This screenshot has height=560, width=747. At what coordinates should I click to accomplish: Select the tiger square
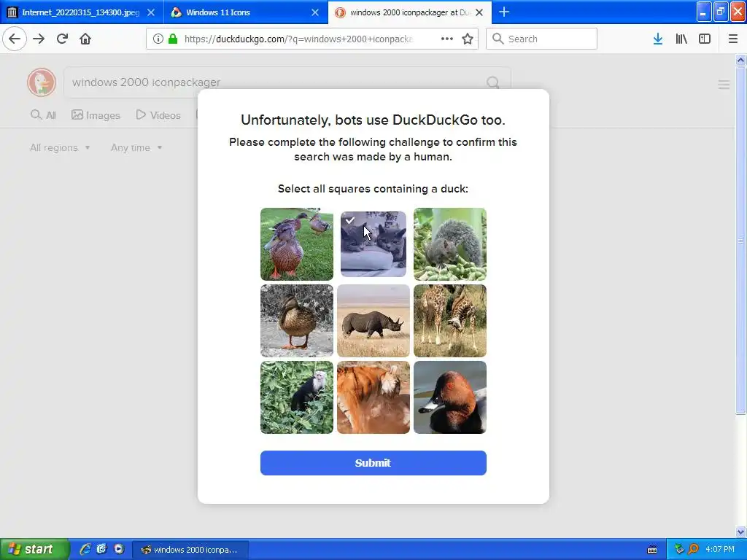click(x=373, y=397)
